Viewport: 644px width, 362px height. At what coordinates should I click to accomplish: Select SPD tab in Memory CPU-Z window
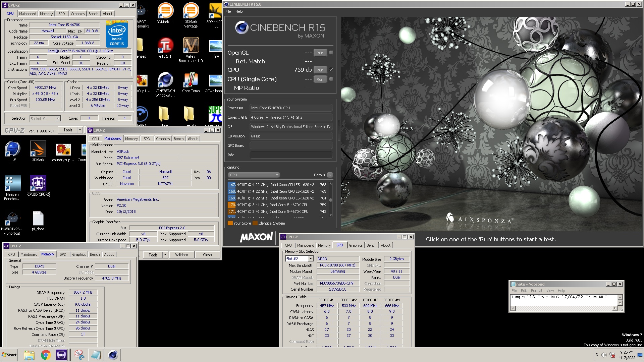click(x=63, y=254)
